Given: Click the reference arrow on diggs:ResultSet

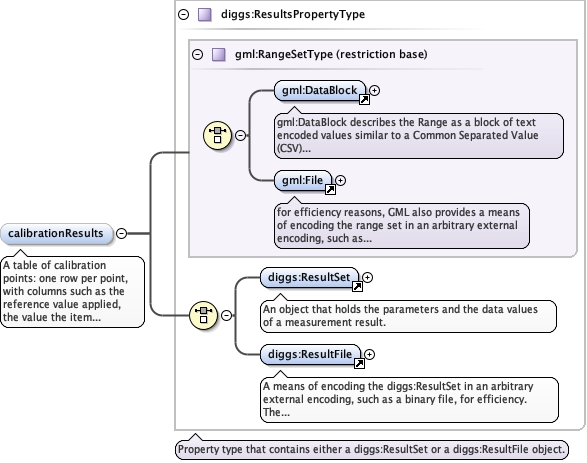Looking at the screenshot, I should 358,287.
